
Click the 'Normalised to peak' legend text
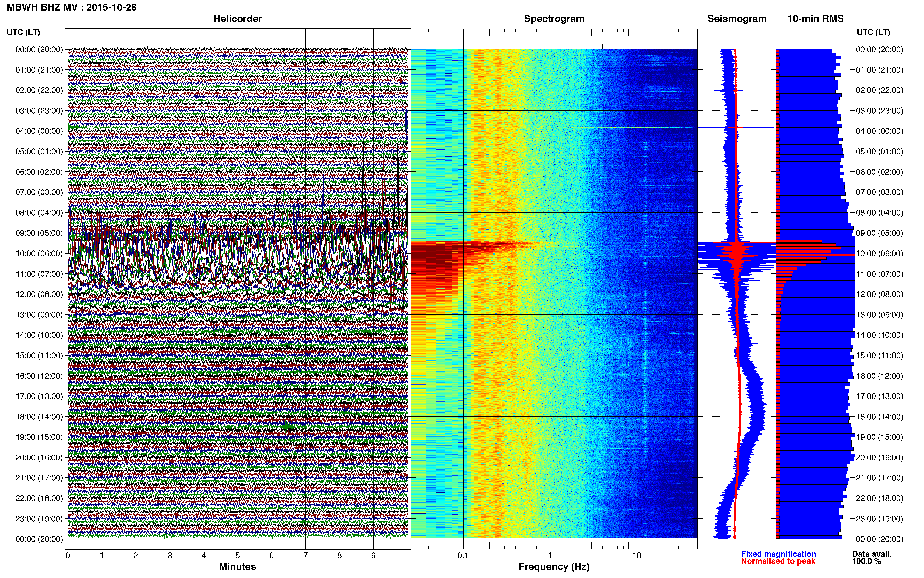(x=778, y=561)
